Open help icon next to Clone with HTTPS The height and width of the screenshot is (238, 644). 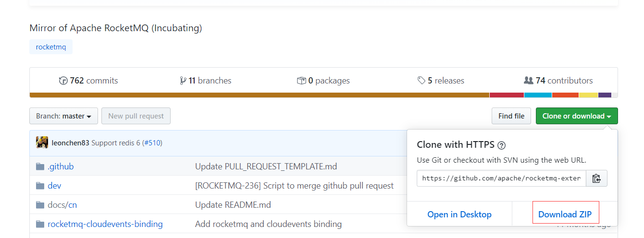coord(502,145)
